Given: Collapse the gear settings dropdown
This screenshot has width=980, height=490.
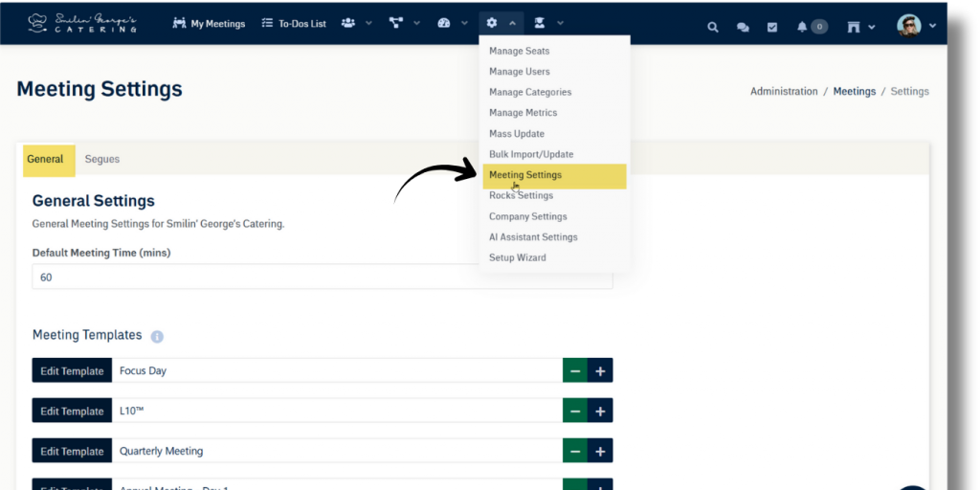Looking at the screenshot, I should 501,23.
